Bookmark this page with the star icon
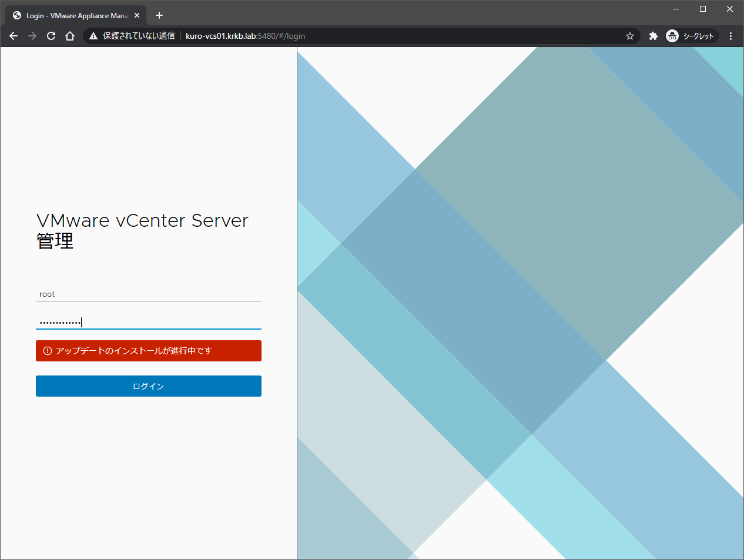The width and height of the screenshot is (744, 560). click(x=630, y=36)
